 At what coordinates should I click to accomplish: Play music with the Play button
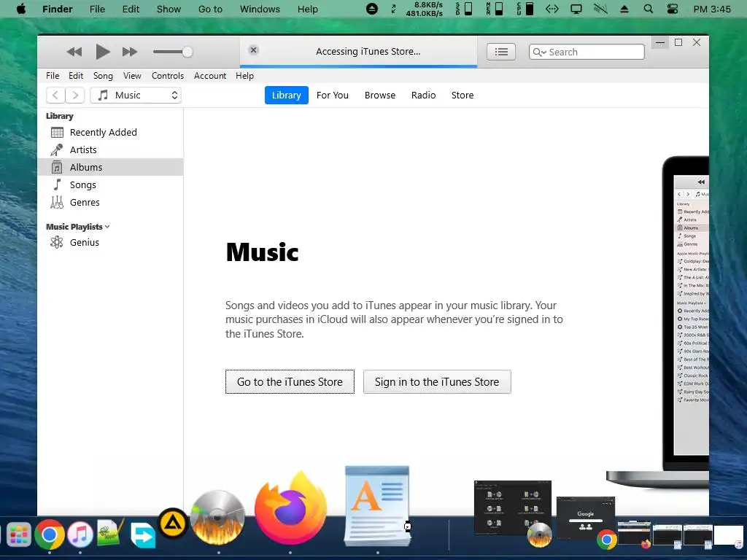(102, 52)
